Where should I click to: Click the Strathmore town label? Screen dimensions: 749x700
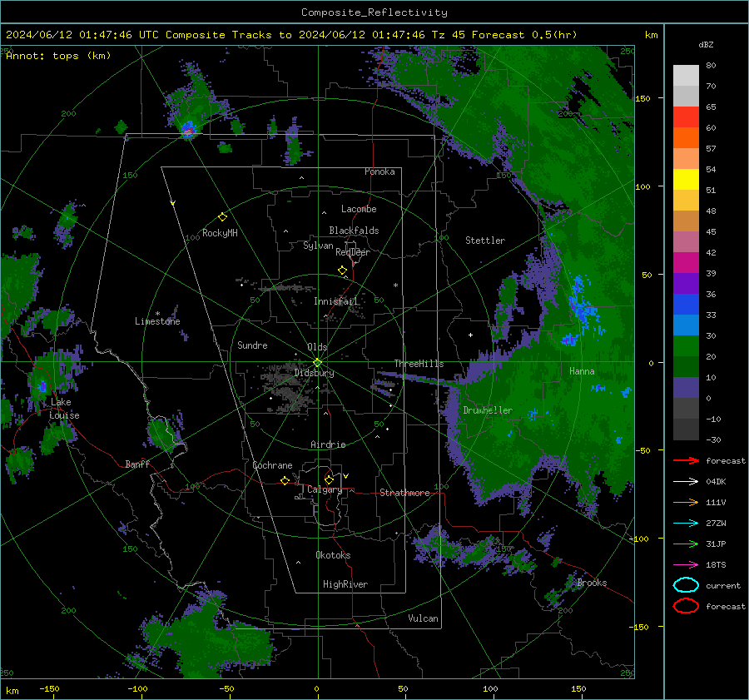(404, 493)
